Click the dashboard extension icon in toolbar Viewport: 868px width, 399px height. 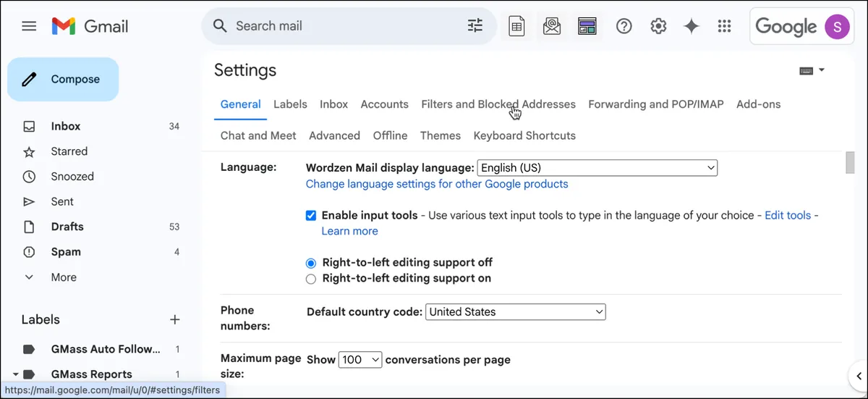click(587, 26)
